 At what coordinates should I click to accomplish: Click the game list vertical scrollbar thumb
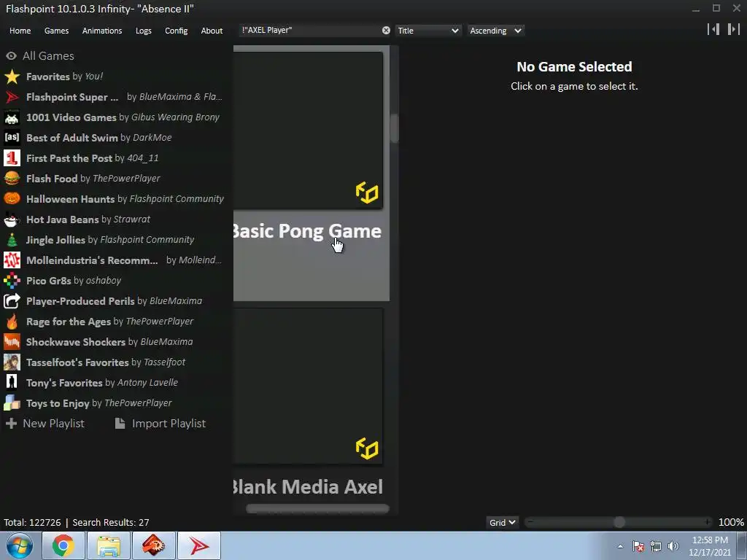pos(394,128)
